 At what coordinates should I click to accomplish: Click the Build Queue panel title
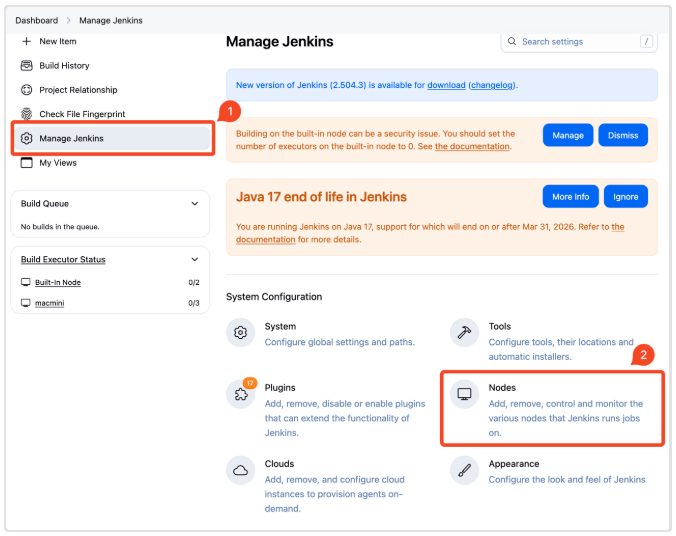click(x=45, y=204)
